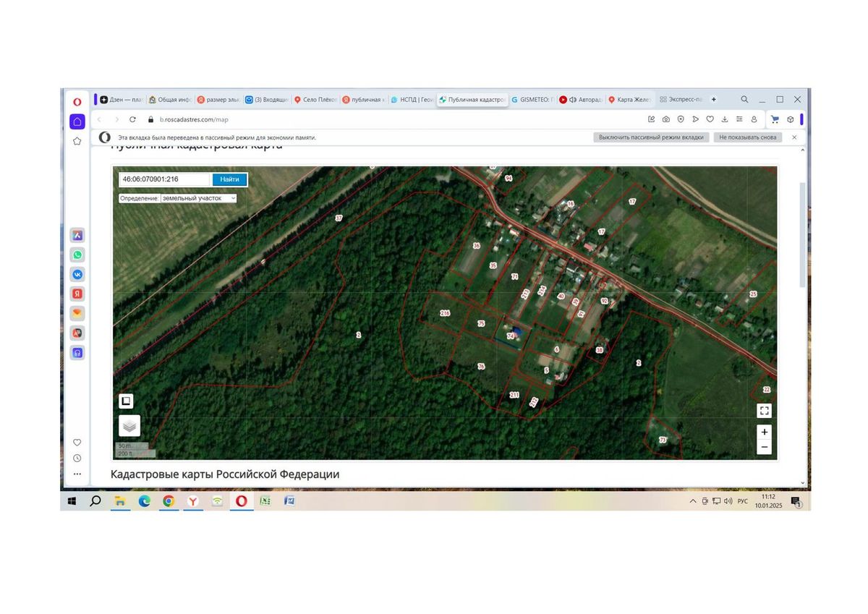
Task: Open the volume control tray icon
Action: coord(728,501)
